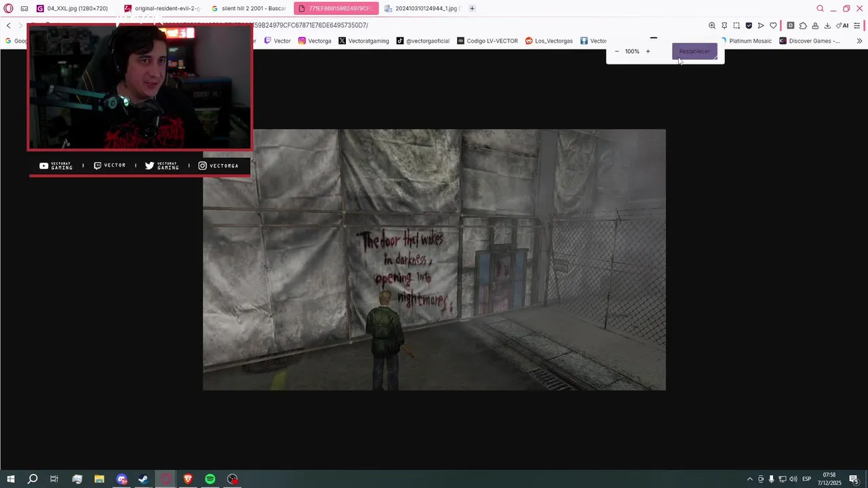This screenshot has height=488, width=868.
Task: Open the @vectorgaoficial TikTok bookmark
Action: (422, 41)
